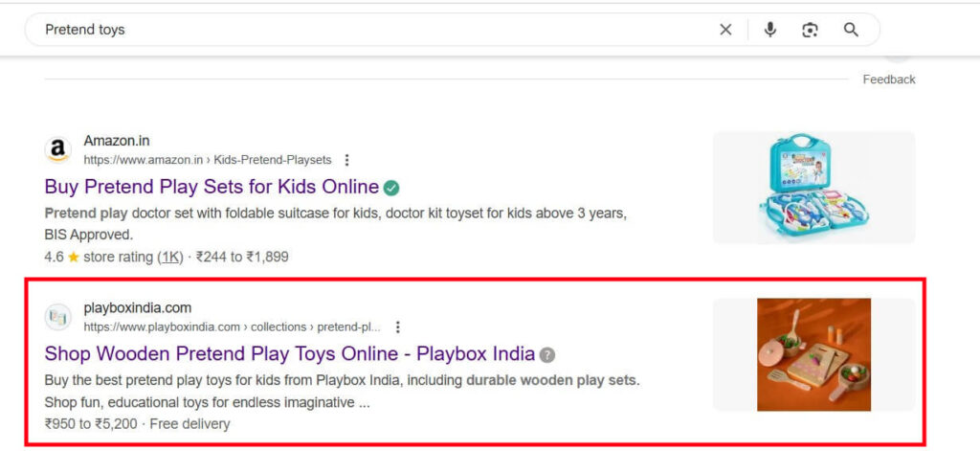
Task: Open three-dot menu for Amazon result
Action: [346, 160]
